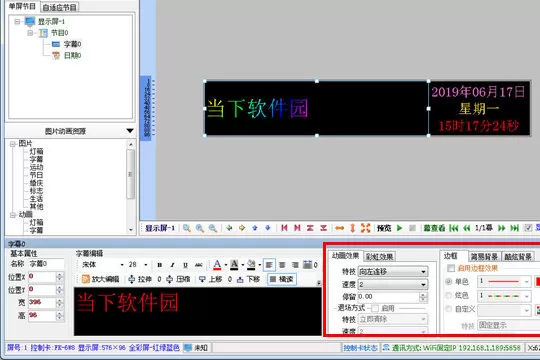The image size is (540, 360).
Task: Switch to the 简易背景 tab
Action: (484, 257)
